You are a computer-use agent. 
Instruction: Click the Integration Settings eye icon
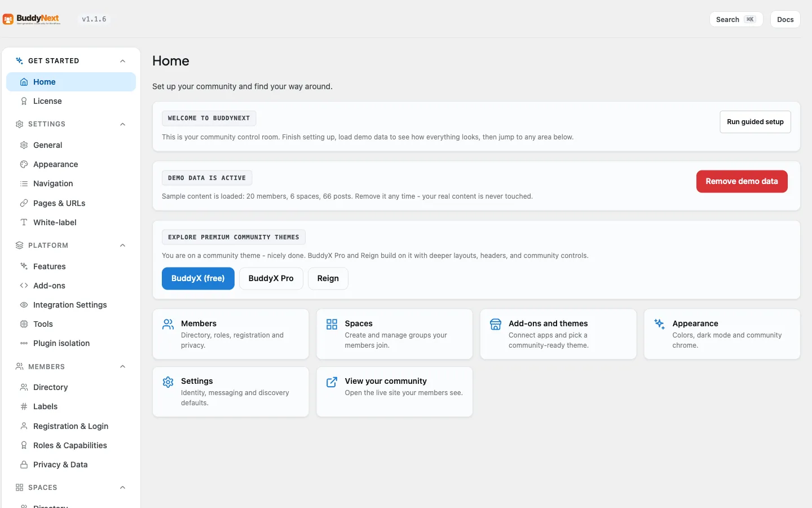tap(24, 305)
